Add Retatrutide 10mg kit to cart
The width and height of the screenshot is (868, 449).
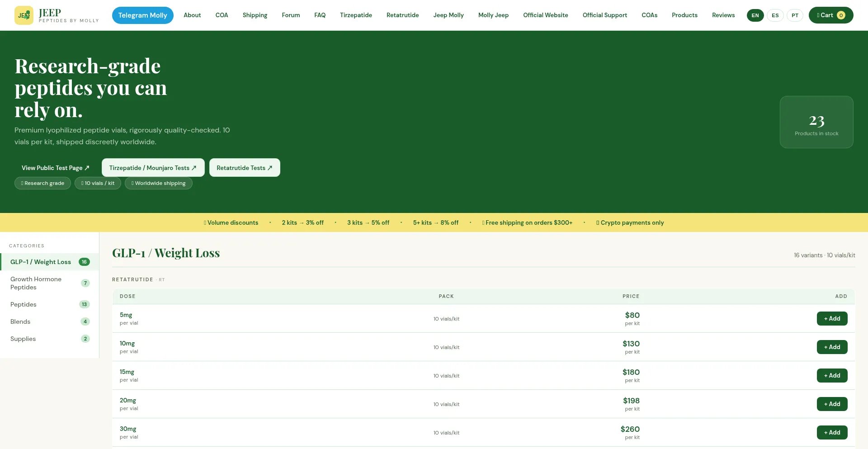coord(832,347)
